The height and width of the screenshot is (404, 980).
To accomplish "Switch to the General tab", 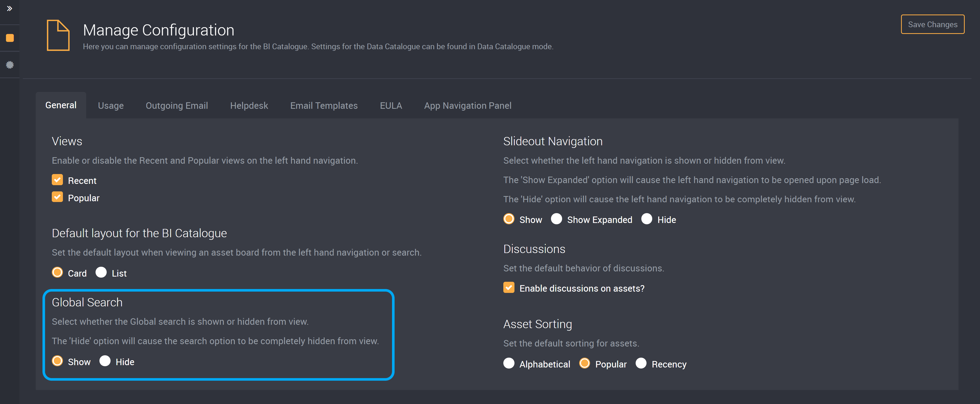I will (x=61, y=105).
